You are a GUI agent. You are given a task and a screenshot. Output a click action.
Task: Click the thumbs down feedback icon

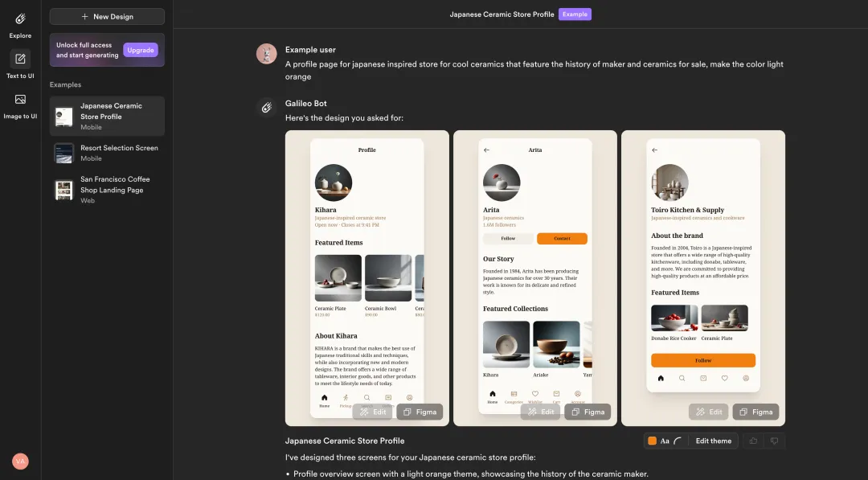[x=775, y=441]
